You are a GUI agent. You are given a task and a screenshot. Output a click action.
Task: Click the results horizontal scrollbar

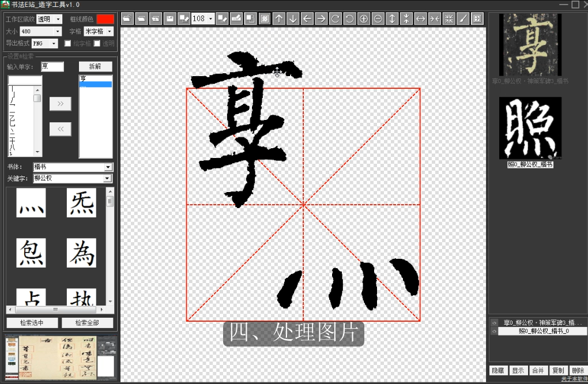pos(55,310)
